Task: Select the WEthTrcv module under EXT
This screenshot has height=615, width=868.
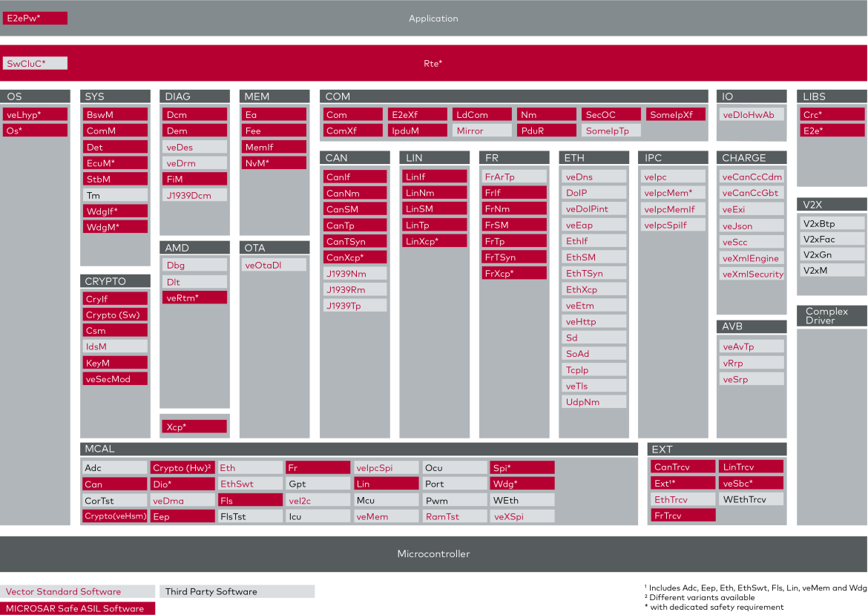Action: pyautogui.click(x=751, y=499)
